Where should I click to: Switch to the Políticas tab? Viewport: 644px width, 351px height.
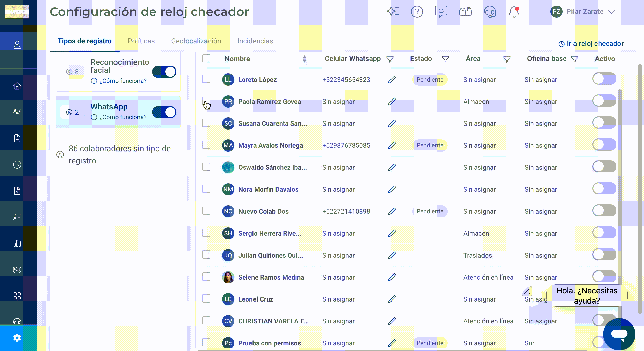tap(141, 41)
